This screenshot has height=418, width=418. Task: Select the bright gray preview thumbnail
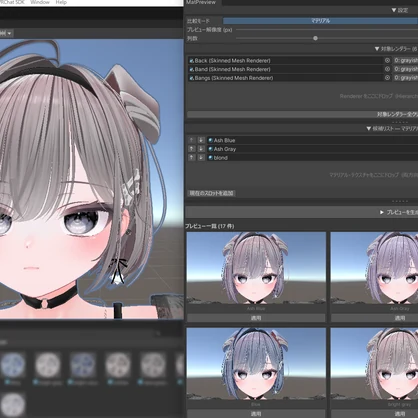(x=374, y=364)
